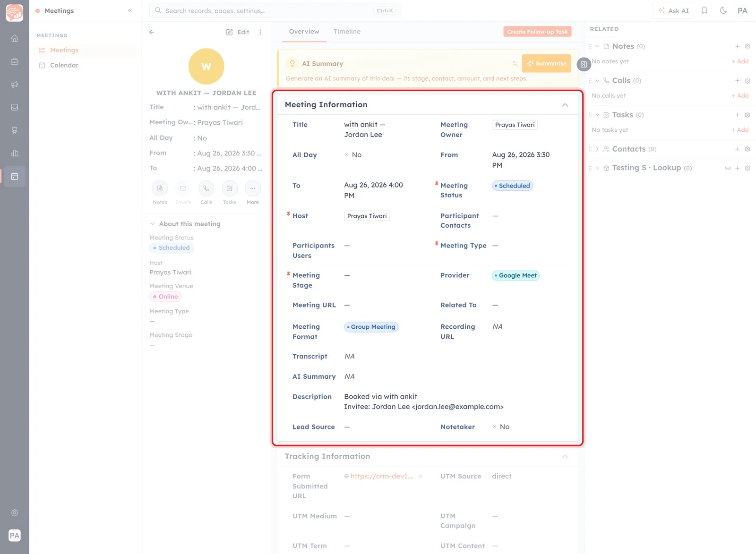Select the Overview tab

point(304,32)
